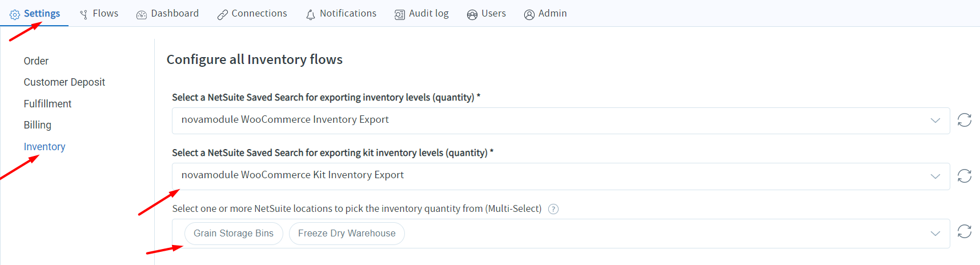Click the Connections link icon

pyautogui.click(x=223, y=15)
